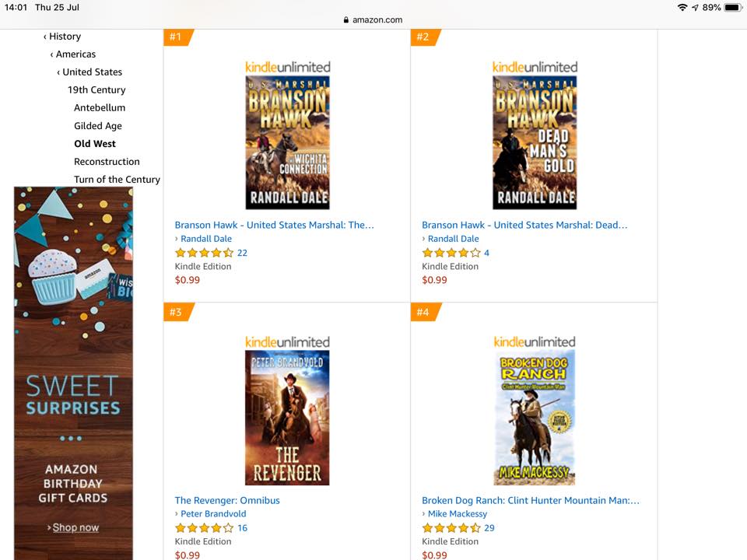Go back to the United States category
Image resolution: width=747 pixels, height=560 pixels.
point(89,72)
